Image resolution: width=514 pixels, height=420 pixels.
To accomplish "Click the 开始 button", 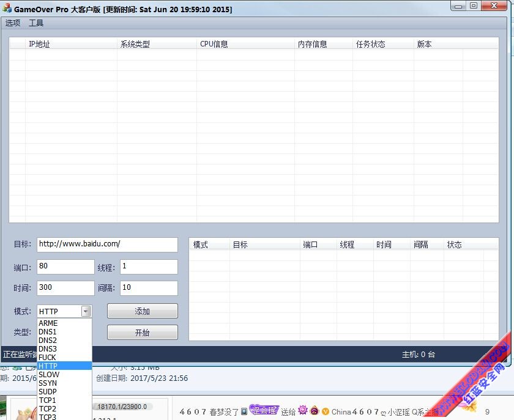I will [142, 333].
